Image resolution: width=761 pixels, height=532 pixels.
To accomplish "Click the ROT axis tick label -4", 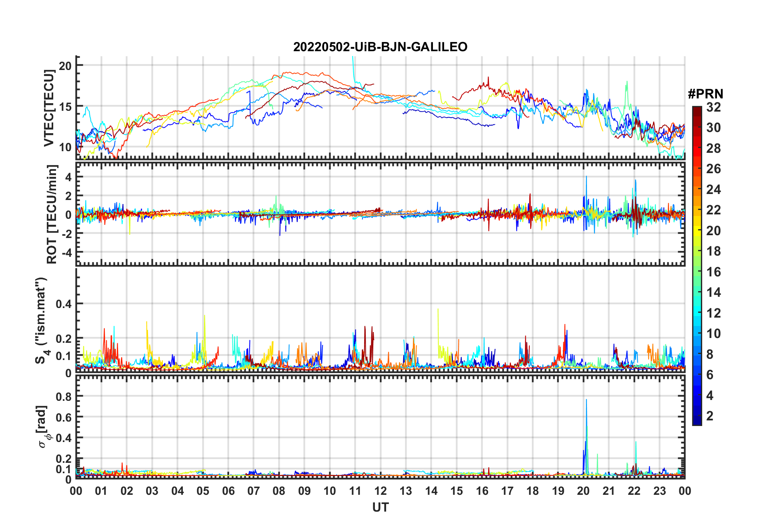I will [x=66, y=253].
